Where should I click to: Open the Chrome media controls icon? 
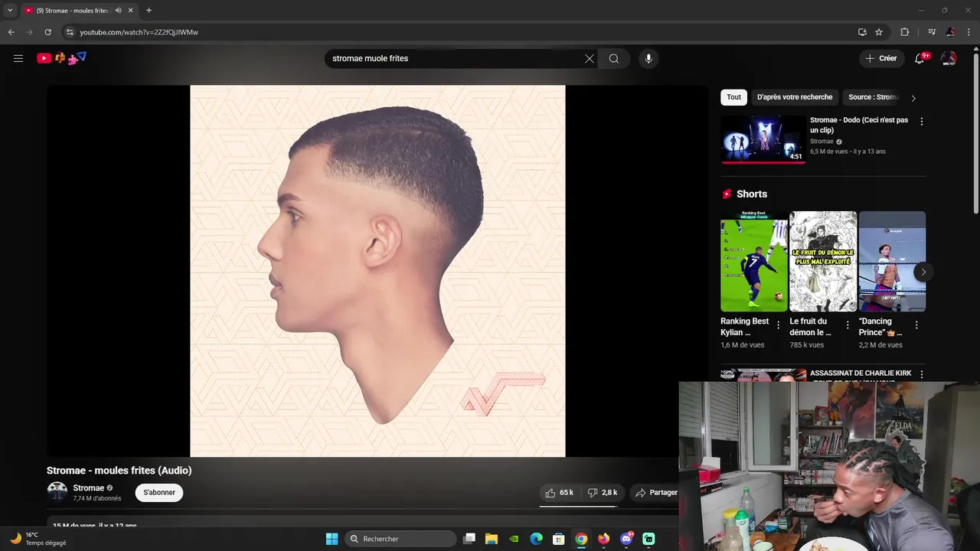932,32
